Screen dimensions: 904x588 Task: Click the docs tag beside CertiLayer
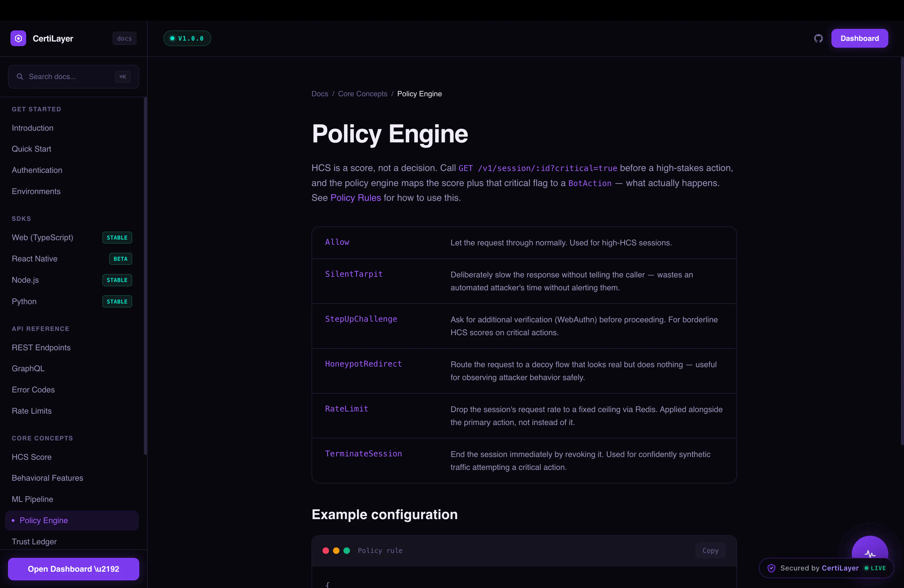124,38
